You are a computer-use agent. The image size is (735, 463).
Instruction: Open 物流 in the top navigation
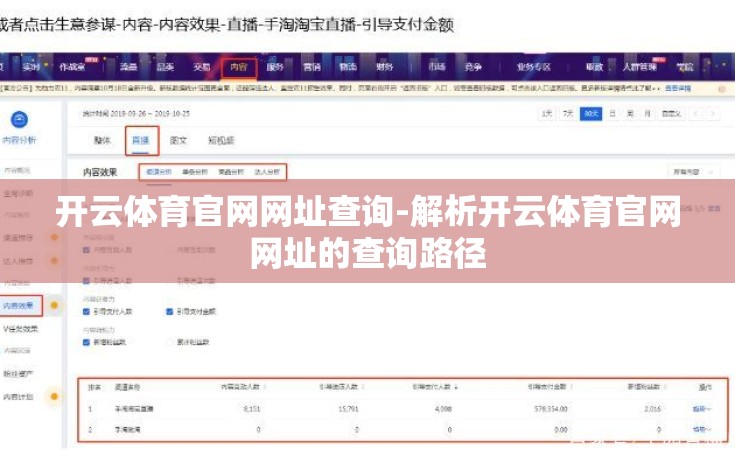[348, 67]
